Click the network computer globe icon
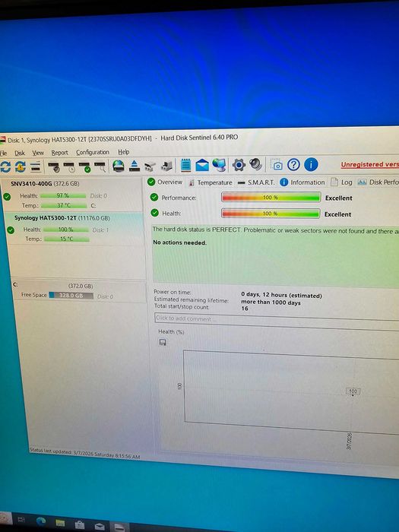The height and width of the screenshot is (532, 399). point(220,165)
